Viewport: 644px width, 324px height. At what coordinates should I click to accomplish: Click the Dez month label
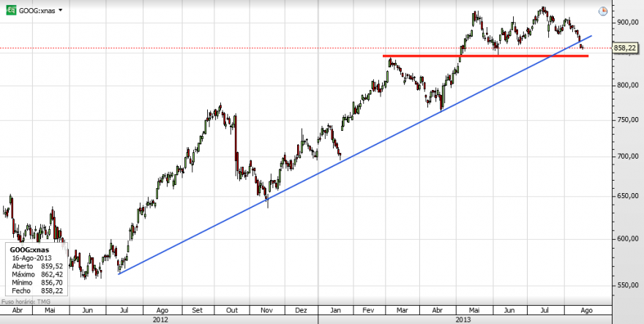tap(302, 310)
